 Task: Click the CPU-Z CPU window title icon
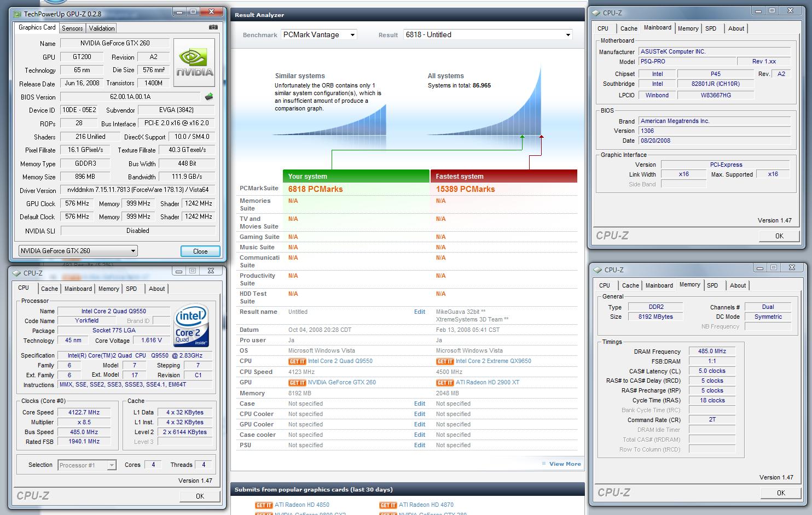tap(18, 273)
